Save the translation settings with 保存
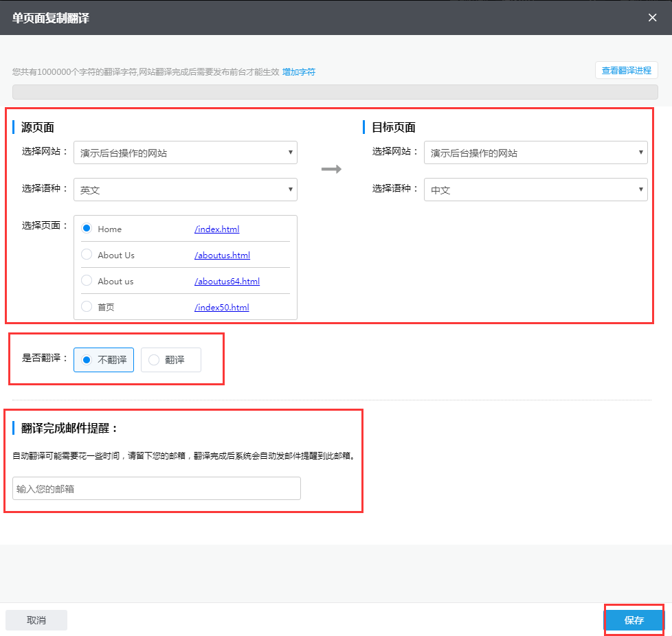 (x=633, y=620)
